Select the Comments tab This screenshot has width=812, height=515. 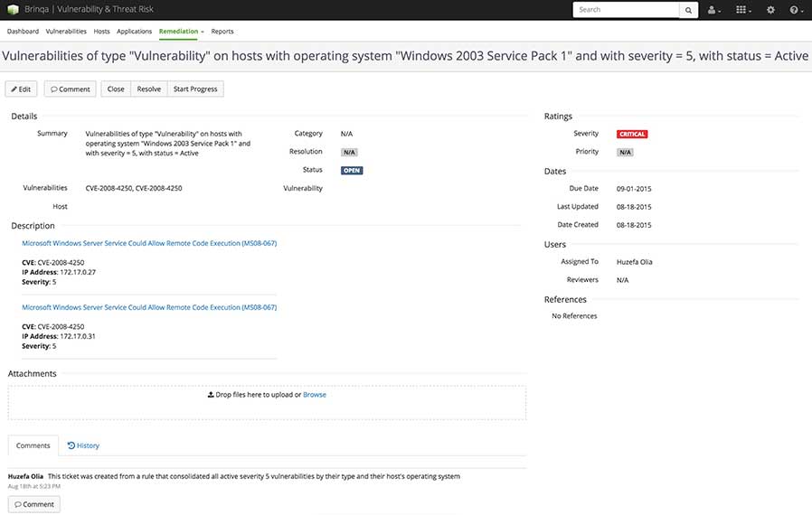33,445
